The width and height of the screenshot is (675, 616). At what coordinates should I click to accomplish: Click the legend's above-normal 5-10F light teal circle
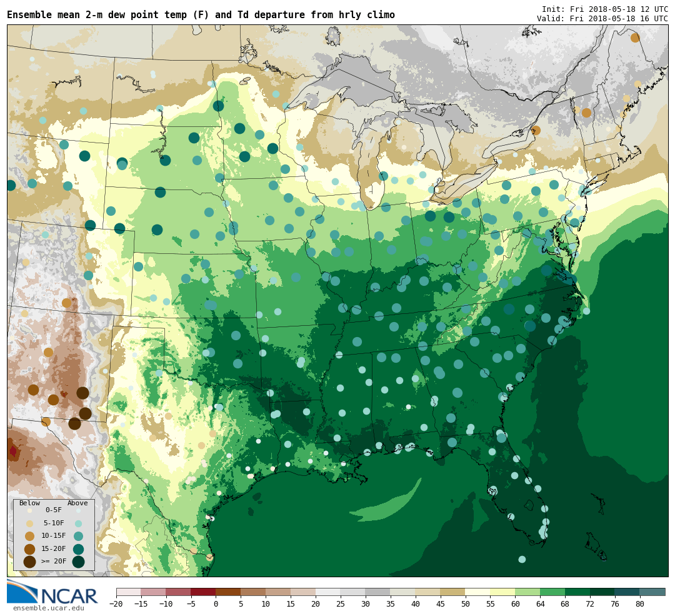tap(78, 523)
